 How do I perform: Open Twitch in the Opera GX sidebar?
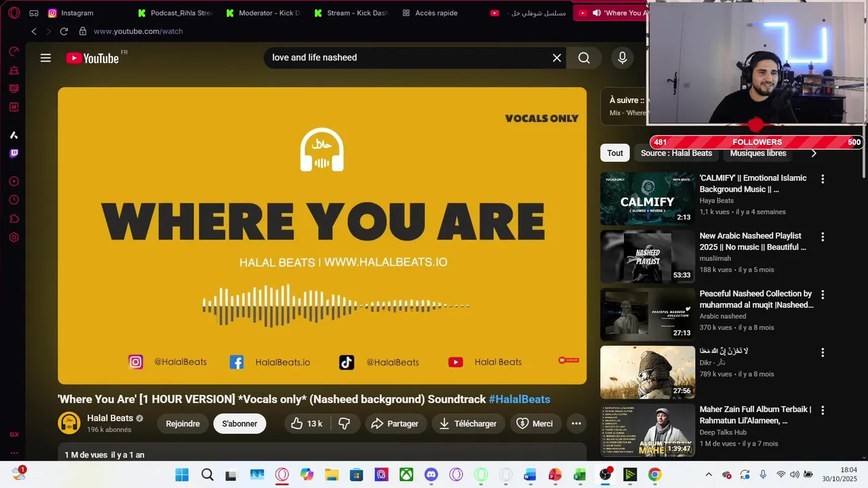click(x=14, y=153)
